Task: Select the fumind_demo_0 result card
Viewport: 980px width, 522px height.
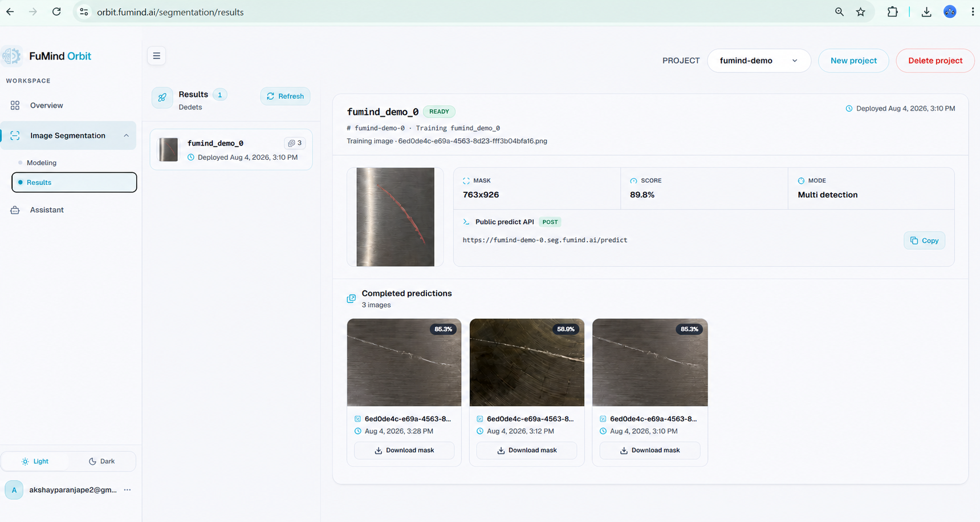Action: coord(231,149)
